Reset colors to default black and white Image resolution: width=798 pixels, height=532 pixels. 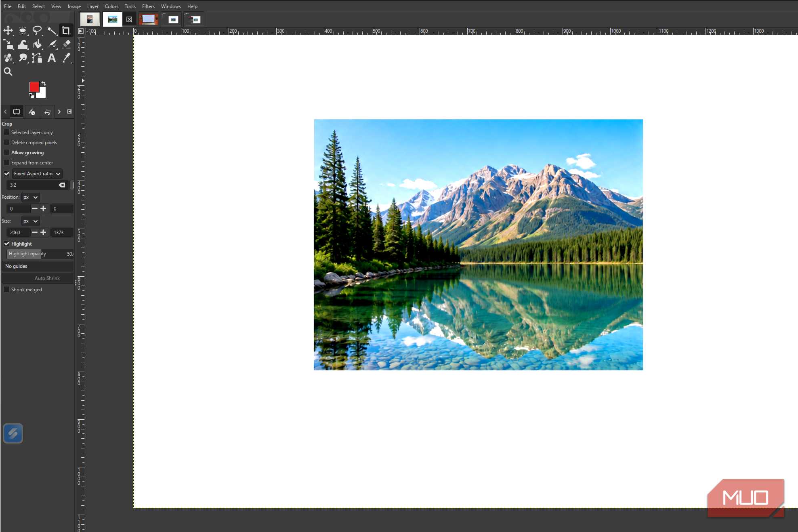[x=31, y=96]
